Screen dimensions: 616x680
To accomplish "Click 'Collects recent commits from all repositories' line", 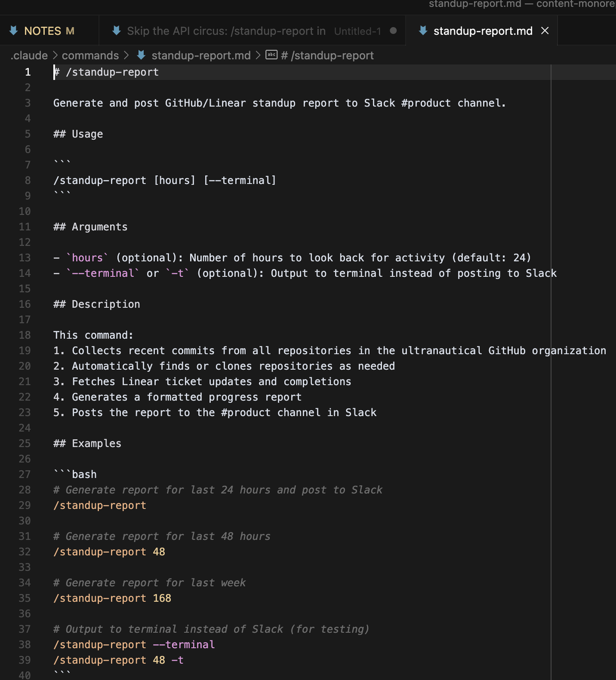I will pos(330,351).
